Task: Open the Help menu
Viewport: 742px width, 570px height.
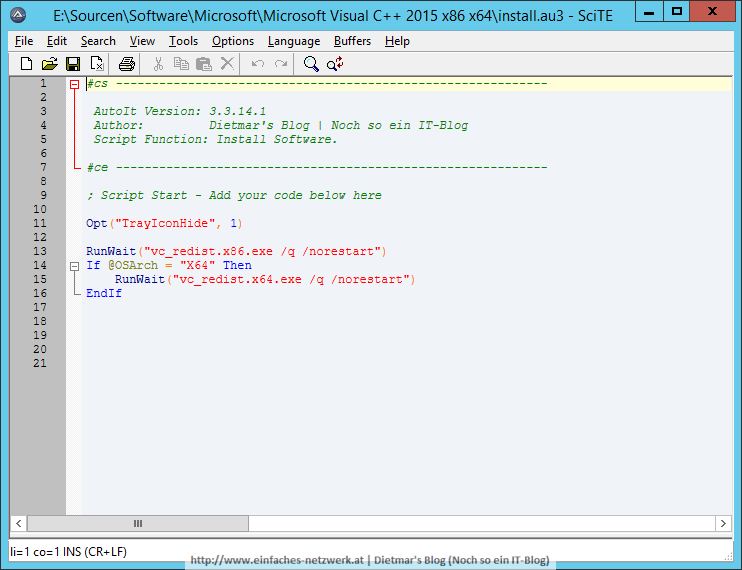Action: [x=397, y=41]
